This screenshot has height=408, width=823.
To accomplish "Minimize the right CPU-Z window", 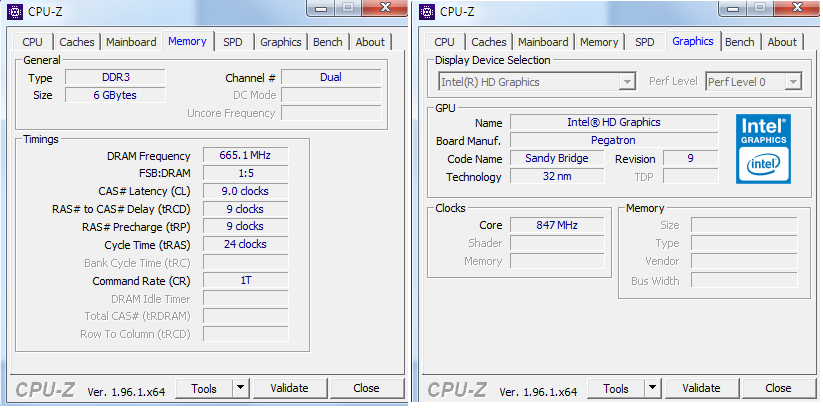I will point(733,7).
